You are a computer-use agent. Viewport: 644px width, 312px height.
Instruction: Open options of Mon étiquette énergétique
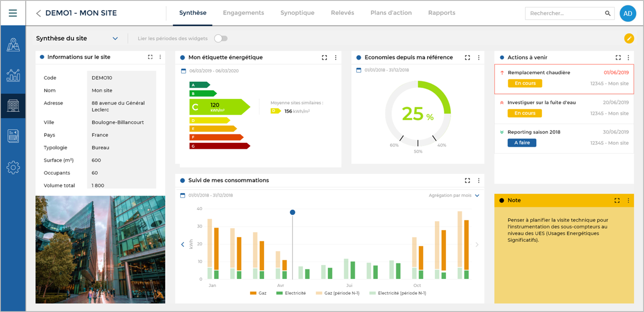(x=335, y=58)
